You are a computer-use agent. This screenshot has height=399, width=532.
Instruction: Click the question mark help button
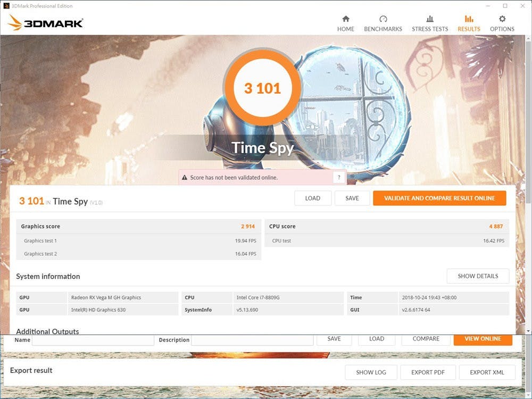point(338,177)
